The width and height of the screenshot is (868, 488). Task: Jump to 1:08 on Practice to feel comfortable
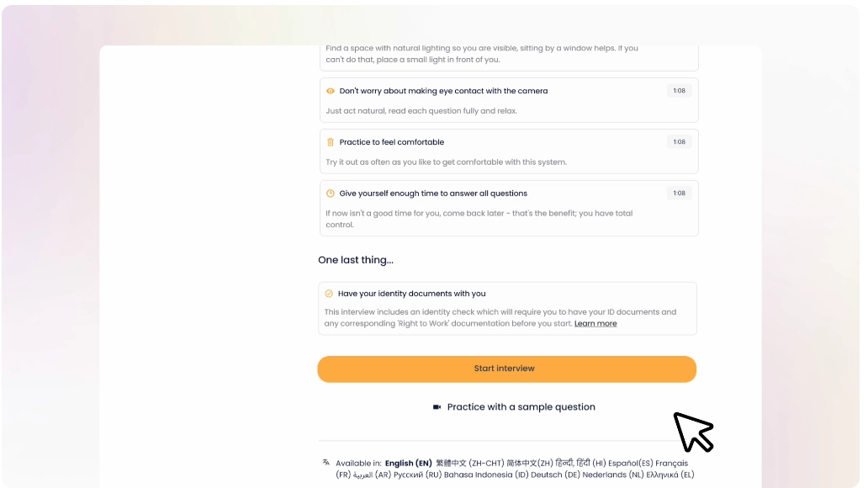pyautogui.click(x=680, y=142)
